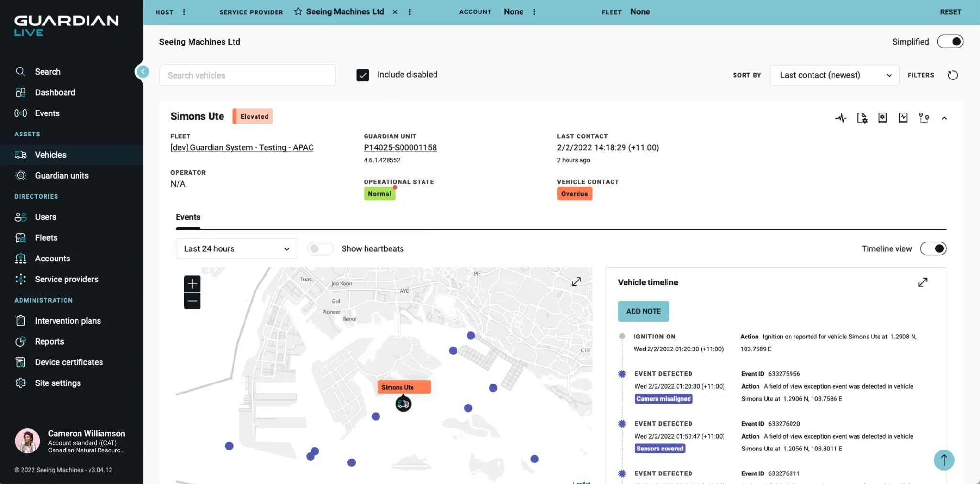Click the gear logbook icon for Simons Ute
The width and height of the screenshot is (980, 484).
pyautogui.click(x=882, y=118)
